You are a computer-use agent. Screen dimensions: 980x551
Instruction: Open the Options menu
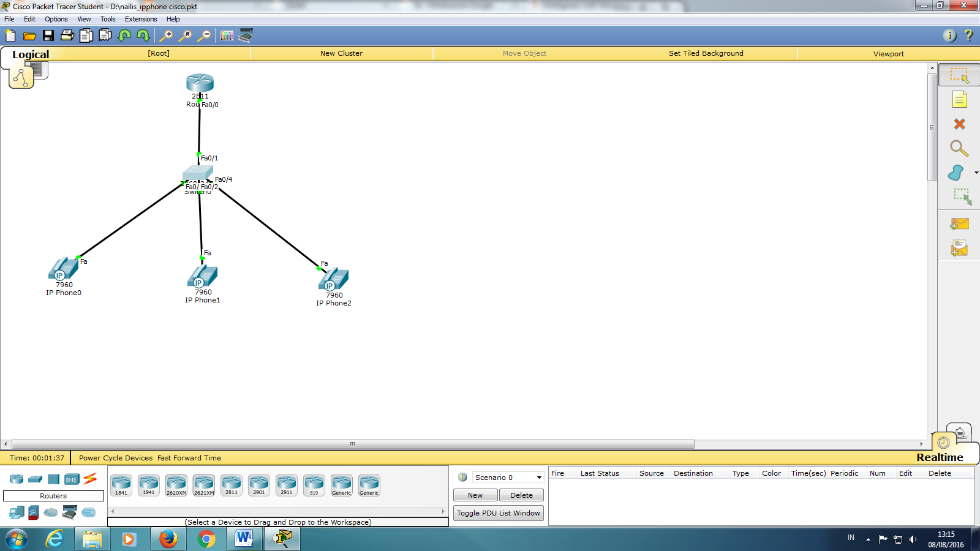[56, 19]
